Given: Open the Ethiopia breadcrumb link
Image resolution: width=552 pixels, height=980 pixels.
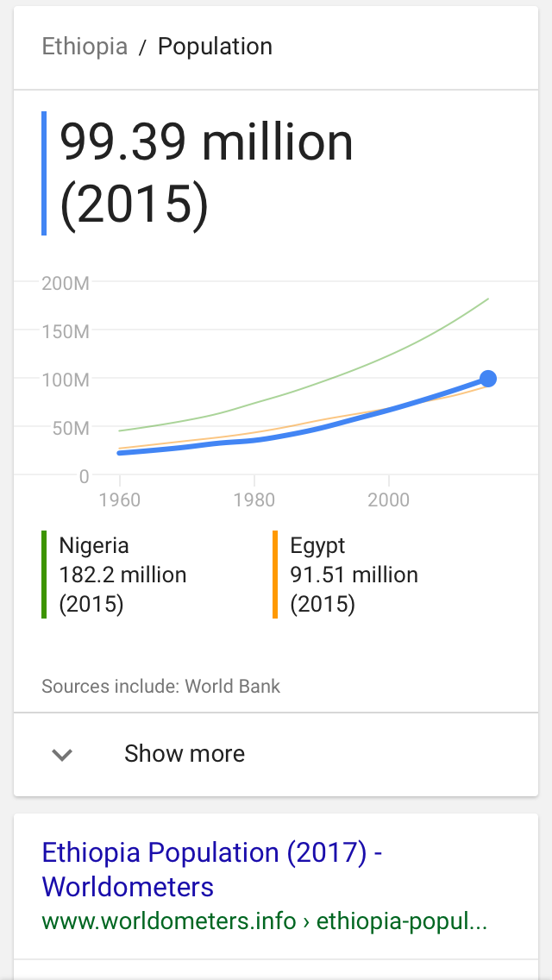Looking at the screenshot, I should [x=85, y=47].
